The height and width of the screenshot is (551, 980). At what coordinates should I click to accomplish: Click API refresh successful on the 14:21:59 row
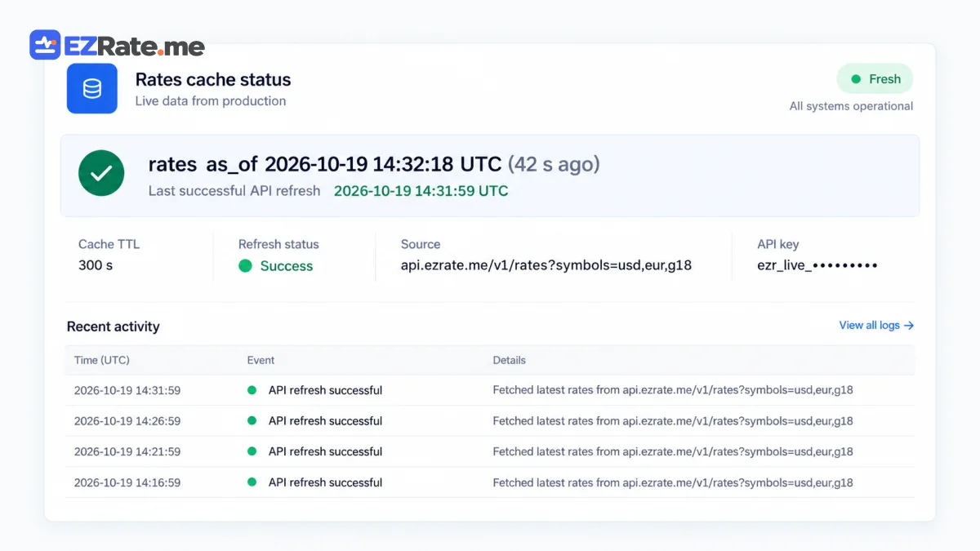tap(325, 451)
